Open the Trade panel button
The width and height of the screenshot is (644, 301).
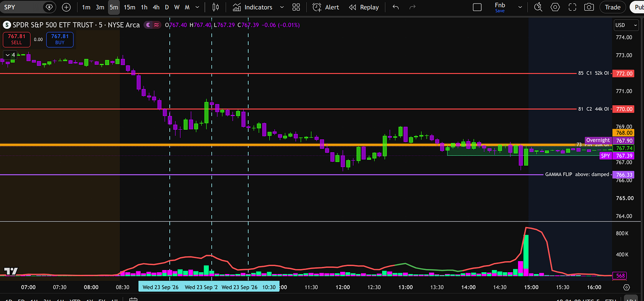[x=613, y=7]
